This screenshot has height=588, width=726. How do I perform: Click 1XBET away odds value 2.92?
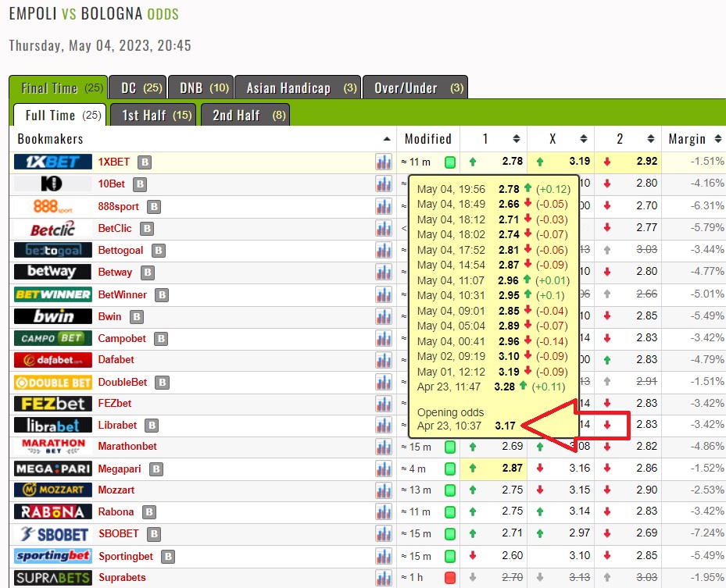(646, 161)
